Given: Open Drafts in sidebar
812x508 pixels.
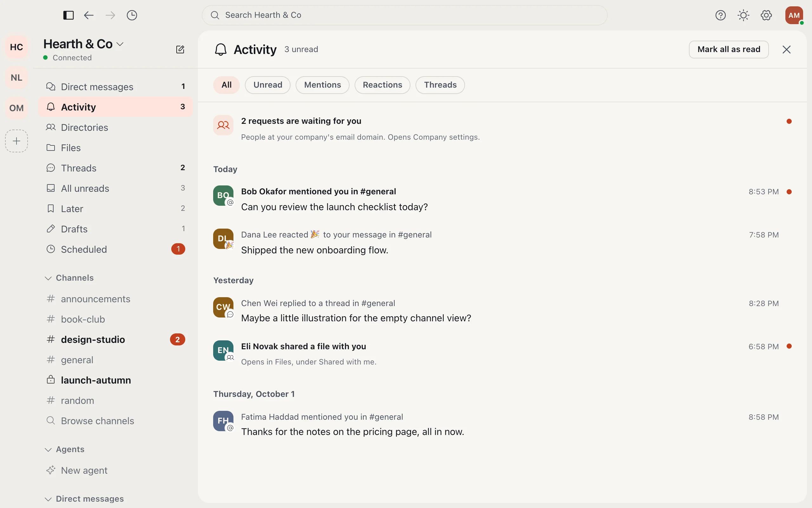Looking at the screenshot, I should tap(115, 229).
